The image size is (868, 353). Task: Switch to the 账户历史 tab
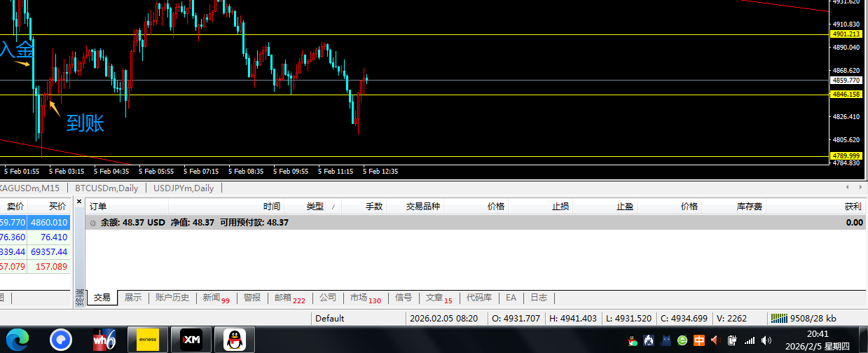(x=172, y=298)
